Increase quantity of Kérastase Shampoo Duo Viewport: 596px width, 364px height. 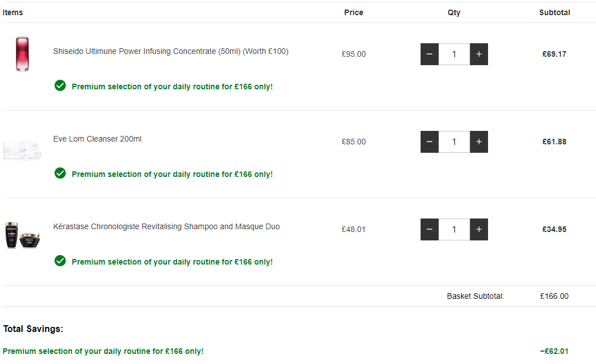coord(479,230)
